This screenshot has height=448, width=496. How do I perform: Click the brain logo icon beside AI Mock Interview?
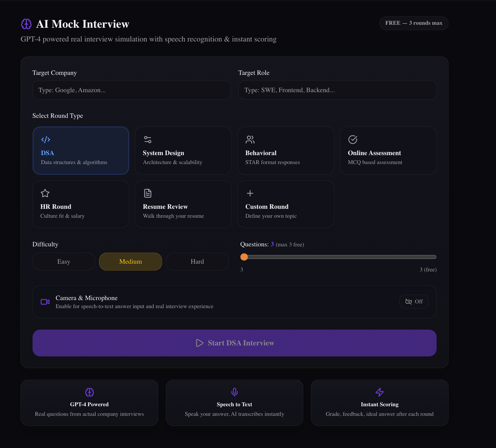26,24
